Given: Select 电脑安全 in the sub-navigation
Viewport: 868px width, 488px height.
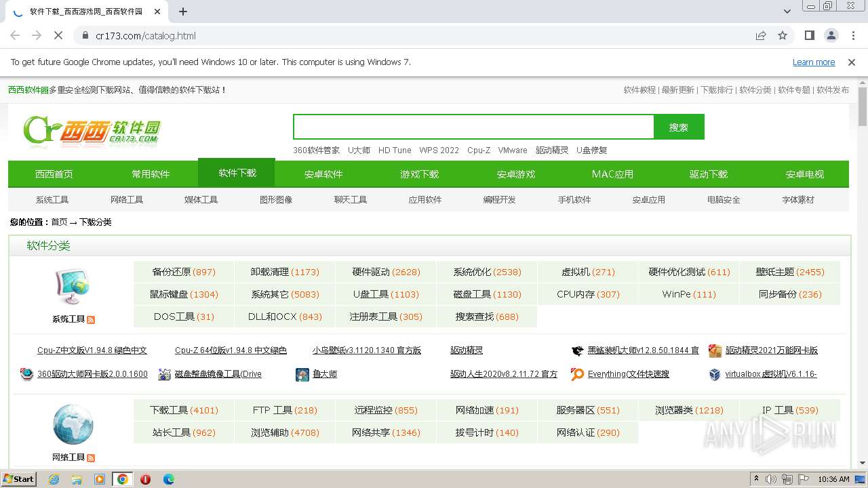Looking at the screenshot, I should pyautogui.click(x=724, y=200).
